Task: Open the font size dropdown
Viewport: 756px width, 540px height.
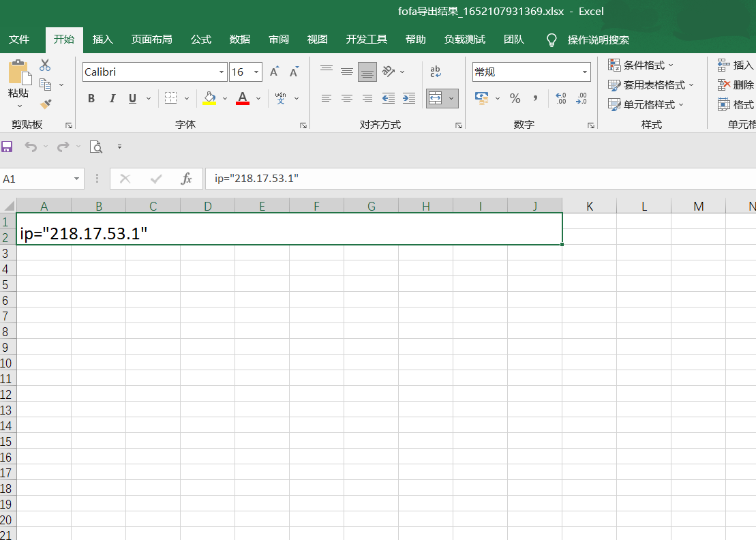Action: coord(256,72)
